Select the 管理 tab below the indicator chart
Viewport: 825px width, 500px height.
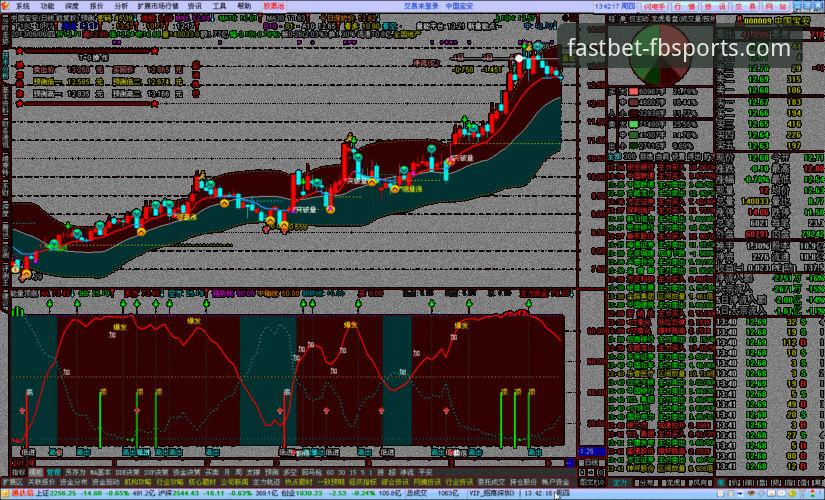(x=54, y=472)
